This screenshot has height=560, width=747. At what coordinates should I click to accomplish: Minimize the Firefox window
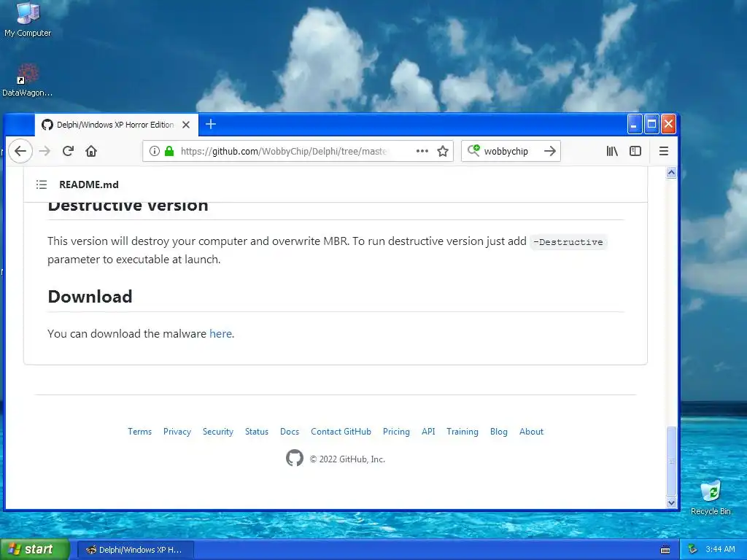634,124
